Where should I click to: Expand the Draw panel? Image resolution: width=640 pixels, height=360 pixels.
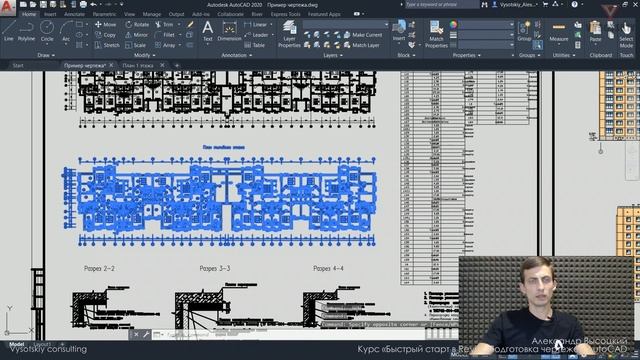click(46, 55)
